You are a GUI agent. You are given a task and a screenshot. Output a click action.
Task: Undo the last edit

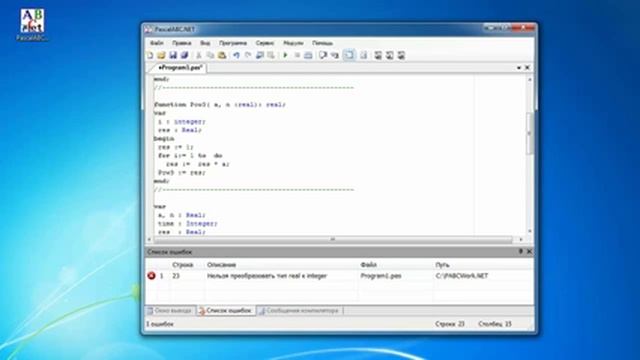236,55
